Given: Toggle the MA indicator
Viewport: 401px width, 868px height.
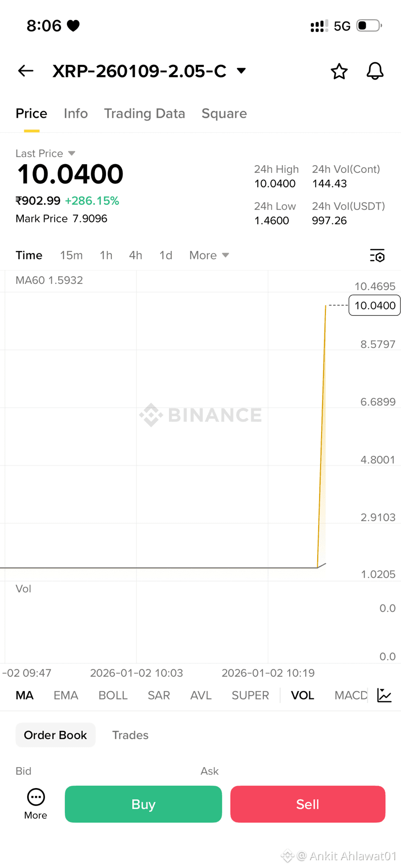Looking at the screenshot, I should pyautogui.click(x=25, y=696).
